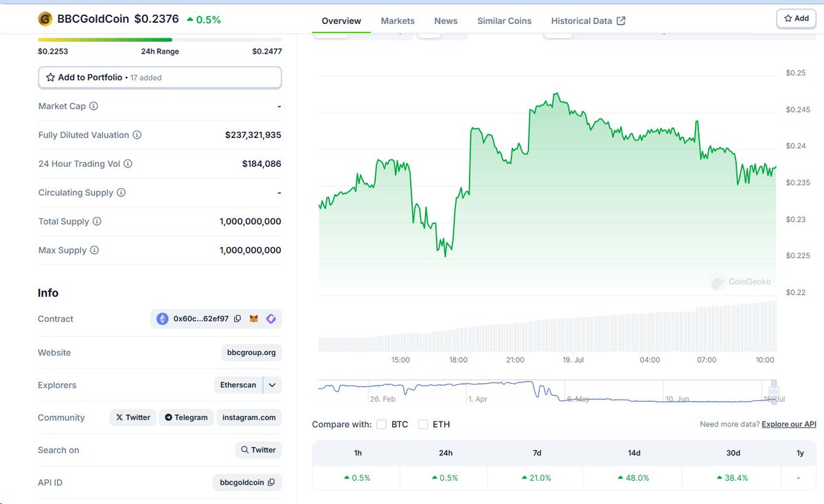824x504 pixels.
Task: Click the contract address 0x60c...62ef97
Action: 201,319
